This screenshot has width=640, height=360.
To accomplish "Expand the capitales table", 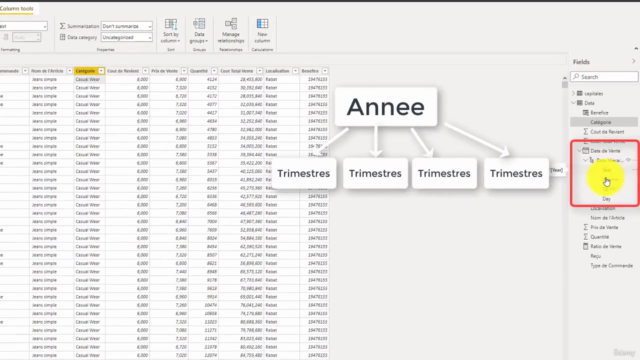I will tap(573, 93).
